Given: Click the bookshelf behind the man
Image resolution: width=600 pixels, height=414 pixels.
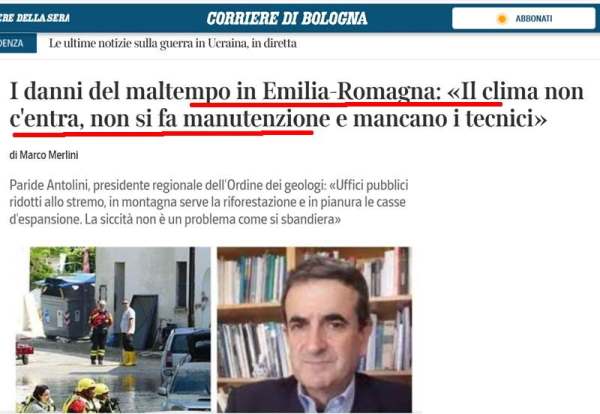Looking at the screenshot, I should click(251, 312).
